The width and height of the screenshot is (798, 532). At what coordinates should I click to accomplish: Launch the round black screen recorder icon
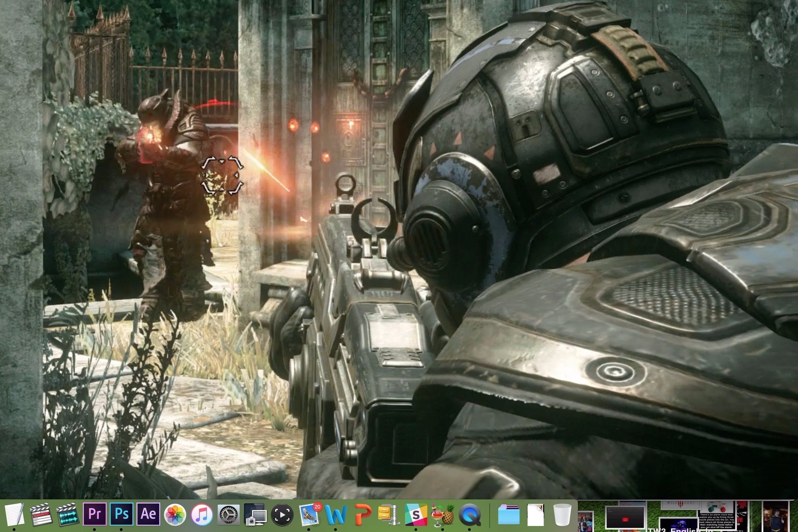[282, 514]
